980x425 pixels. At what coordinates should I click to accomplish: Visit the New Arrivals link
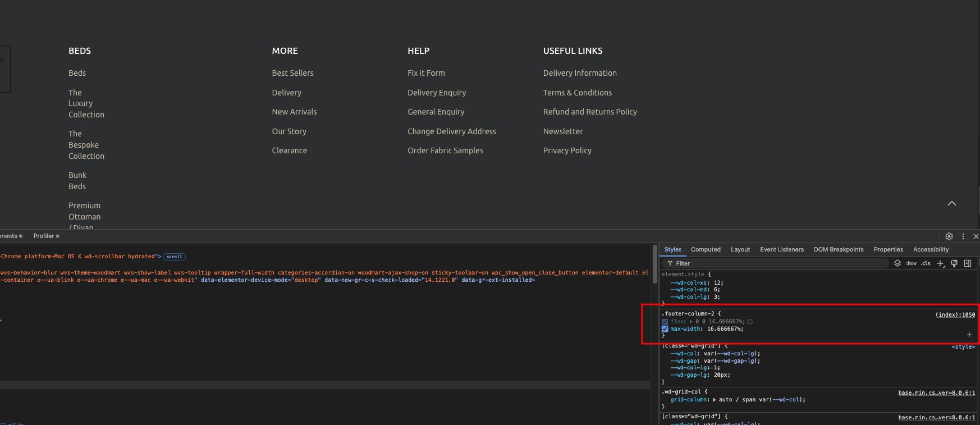tap(295, 112)
